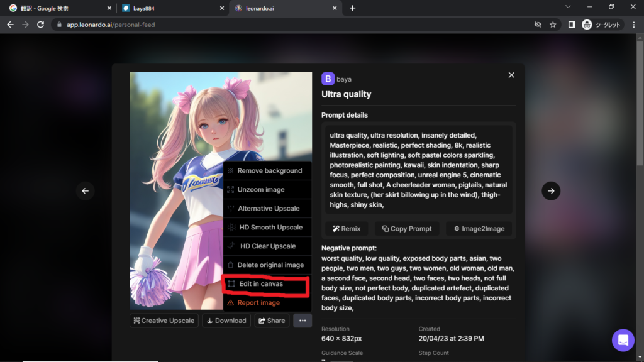The height and width of the screenshot is (362, 644).
Task: Go to the previous image arrow
Action: tap(86, 191)
